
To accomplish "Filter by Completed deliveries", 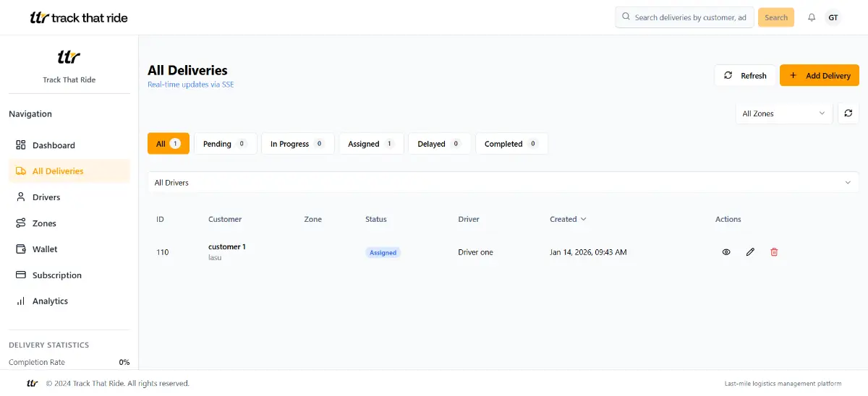I will click(511, 144).
